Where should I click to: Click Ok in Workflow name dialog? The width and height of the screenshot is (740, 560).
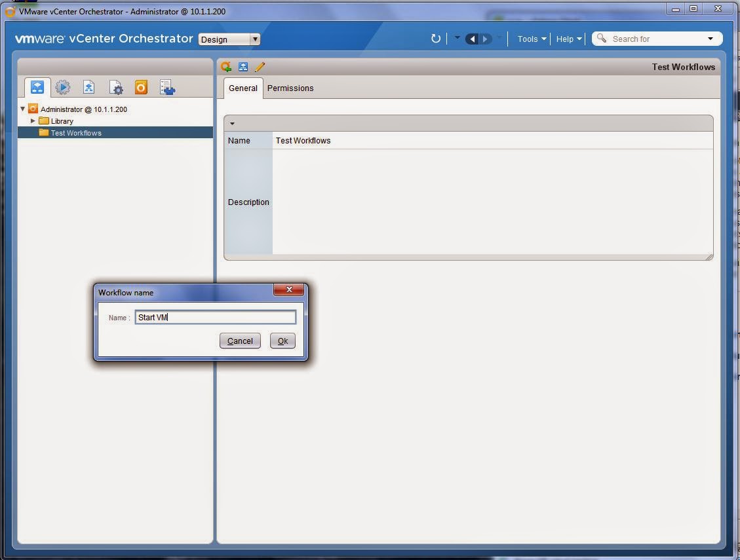282,341
